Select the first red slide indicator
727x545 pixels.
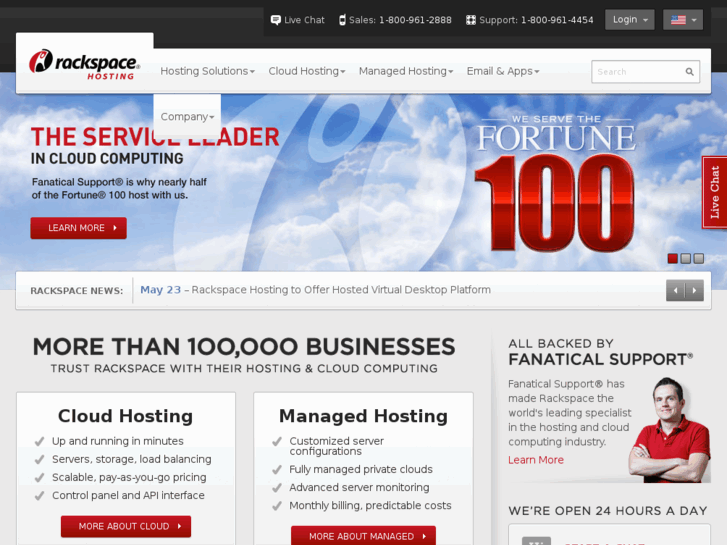pos(672,258)
